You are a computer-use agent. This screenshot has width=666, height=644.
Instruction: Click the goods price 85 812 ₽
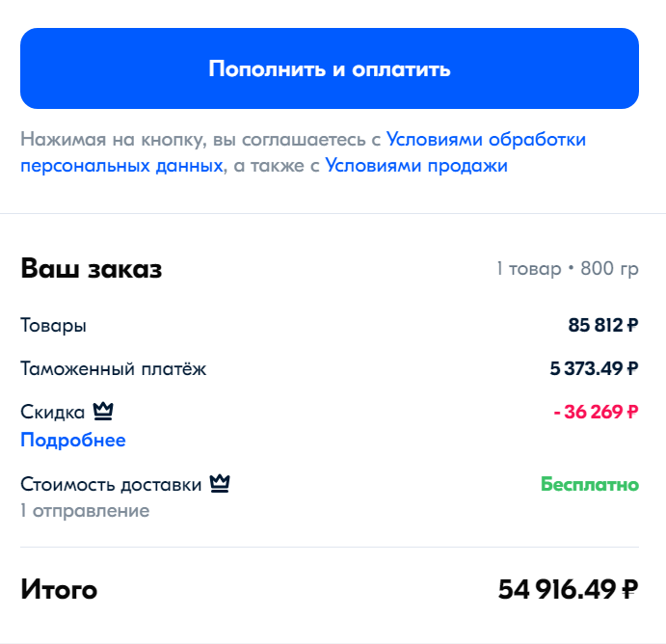603,326
